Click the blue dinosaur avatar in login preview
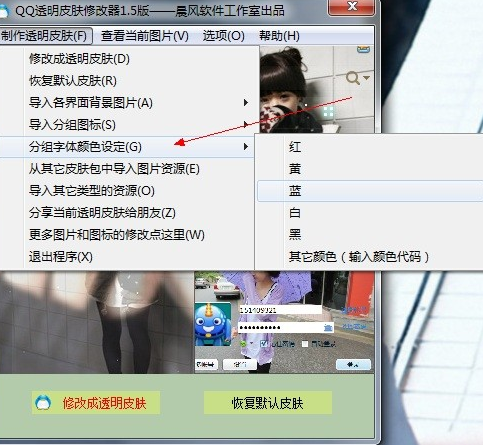 (x=213, y=324)
